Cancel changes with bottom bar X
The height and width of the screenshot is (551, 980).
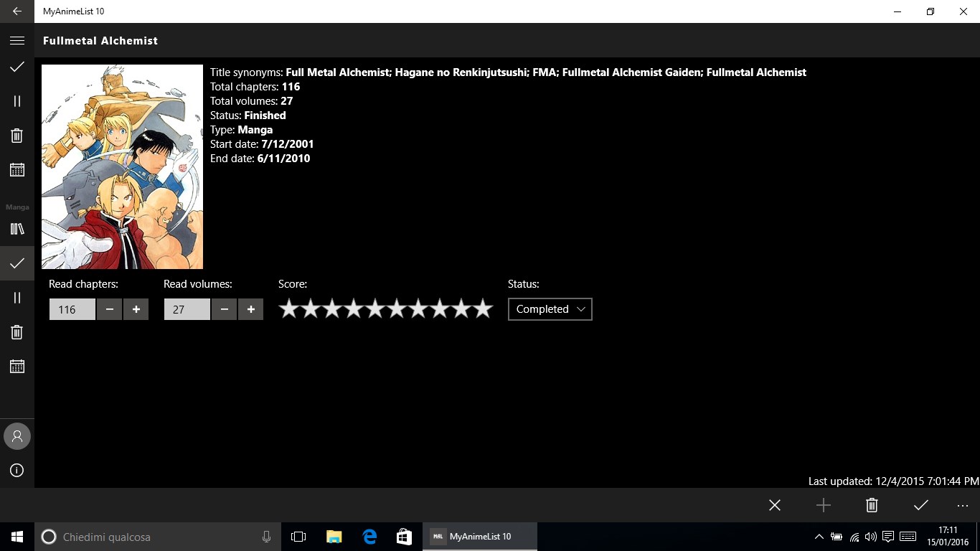point(775,505)
